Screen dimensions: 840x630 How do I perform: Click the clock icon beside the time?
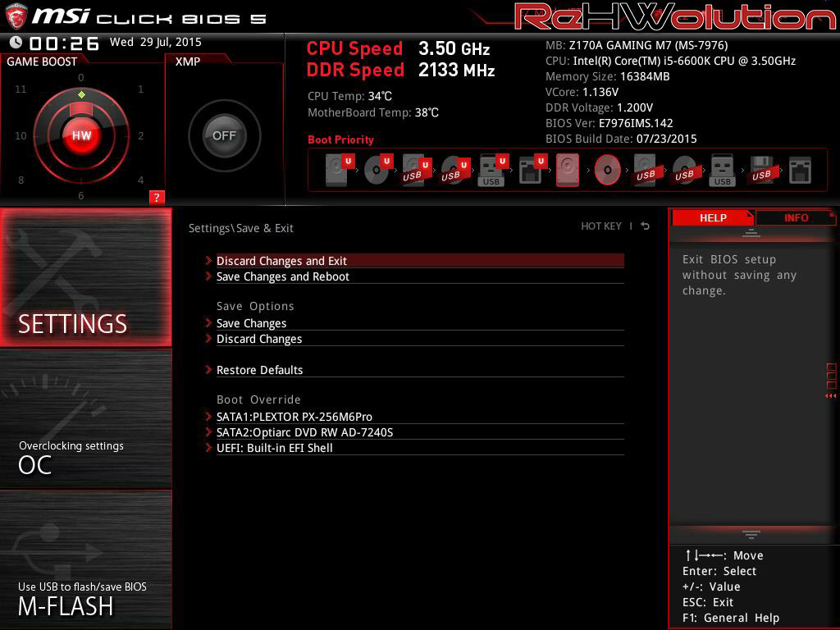16,43
